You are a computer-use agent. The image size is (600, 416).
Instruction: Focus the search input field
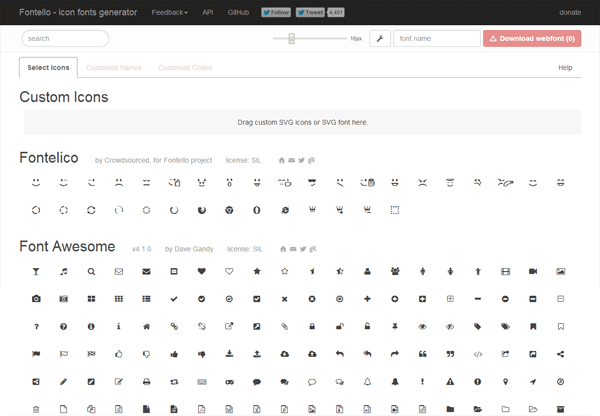coord(65,38)
